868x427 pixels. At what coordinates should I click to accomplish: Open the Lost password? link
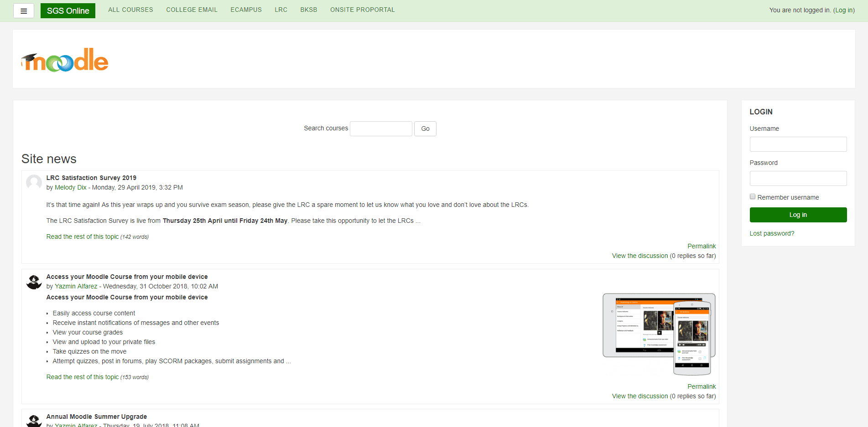click(x=772, y=233)
